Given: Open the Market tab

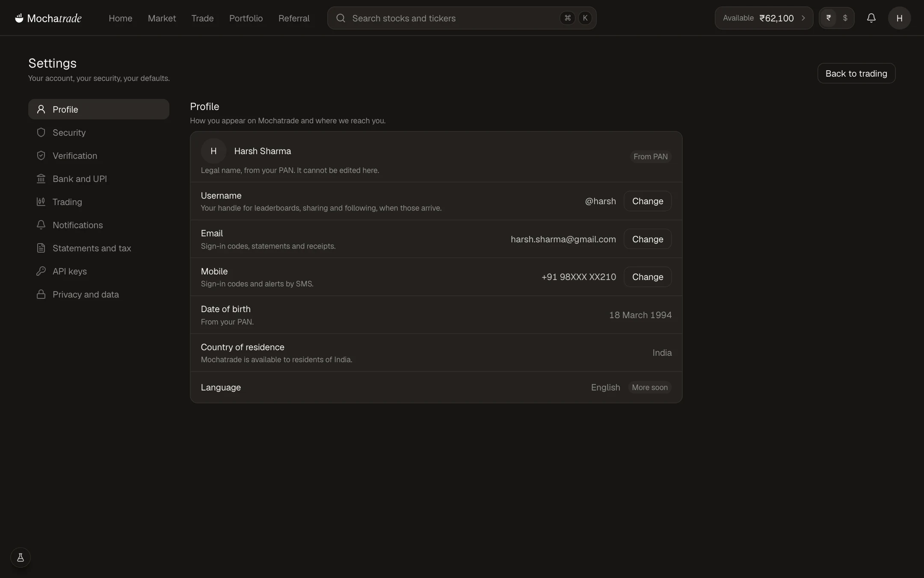Looking at the screenshot, I should (162, 18).
